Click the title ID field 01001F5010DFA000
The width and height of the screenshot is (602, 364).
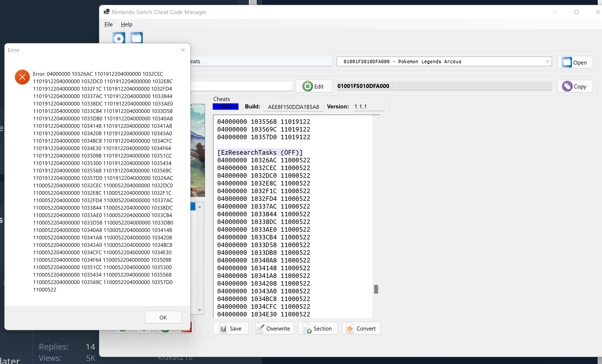tap(366, 86)
